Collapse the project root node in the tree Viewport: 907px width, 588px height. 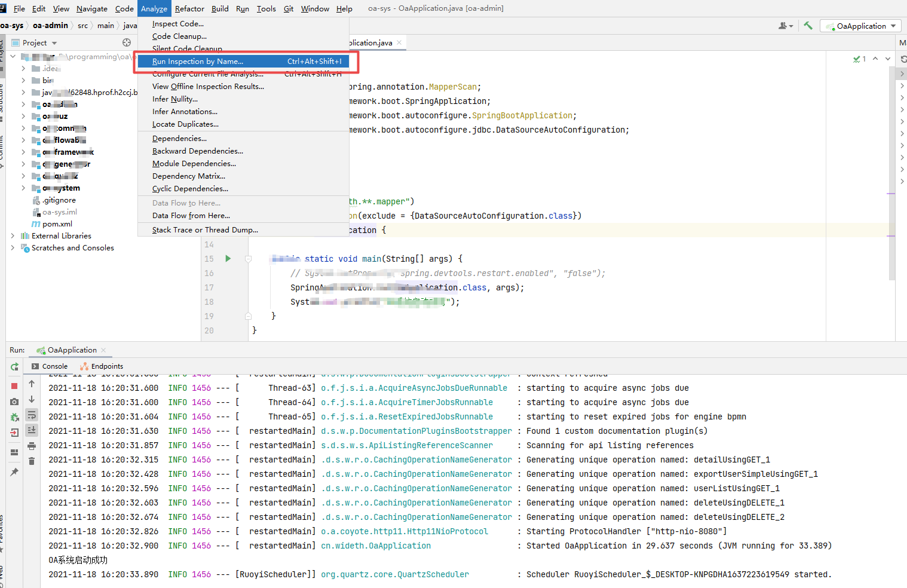tap(13, 56)
